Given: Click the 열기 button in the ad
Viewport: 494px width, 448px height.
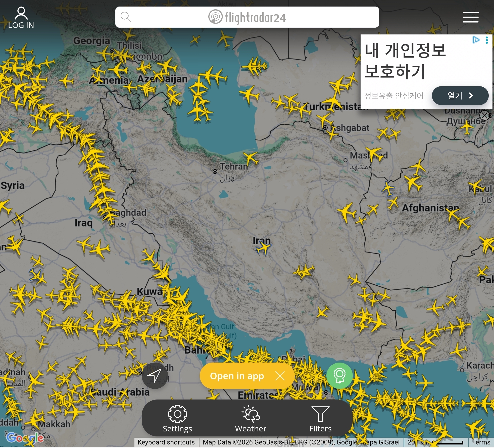Looking at the screenshot, I should 460,95.
